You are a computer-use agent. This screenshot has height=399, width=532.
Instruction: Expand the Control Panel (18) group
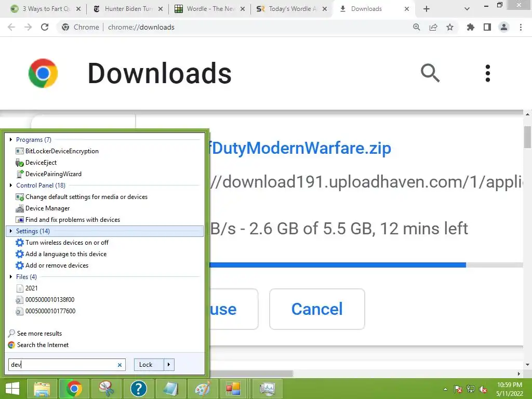(x=11, y=185)
